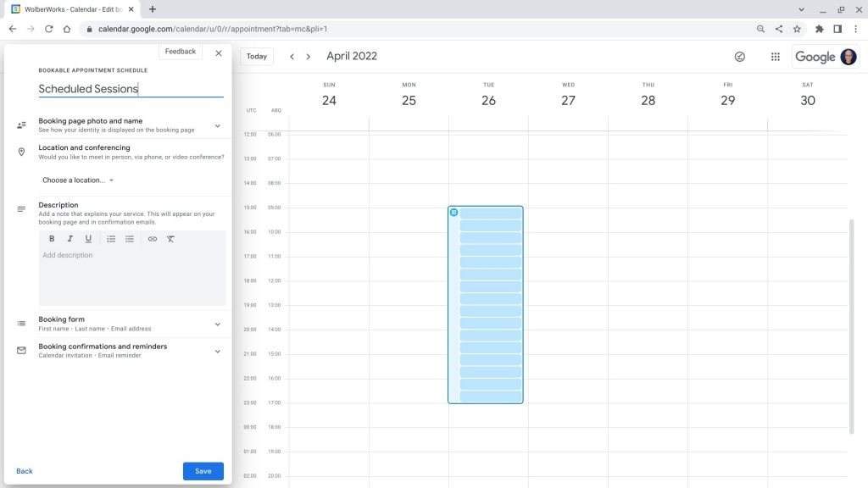Select the italic formatting icon
This screenshot has height=488, width=868.
click(70, 239)
